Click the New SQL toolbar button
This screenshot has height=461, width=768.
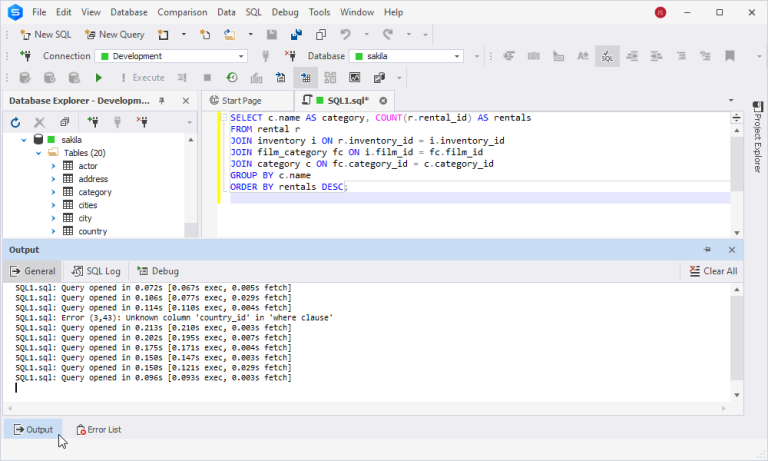coord(45,34)
